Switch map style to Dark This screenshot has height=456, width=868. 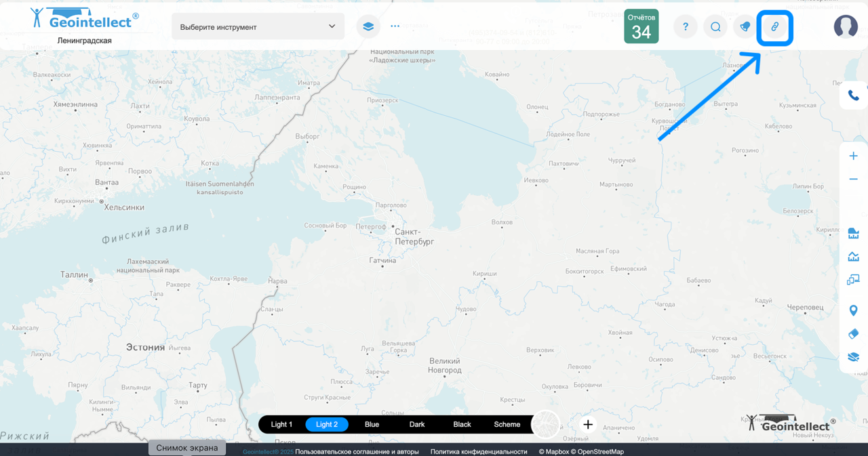pyautogui.click(x=417, y=425)
